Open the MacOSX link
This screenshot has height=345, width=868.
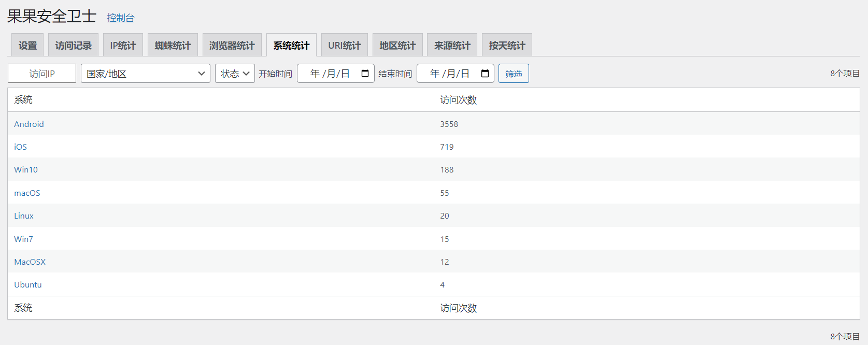point(30,262)
